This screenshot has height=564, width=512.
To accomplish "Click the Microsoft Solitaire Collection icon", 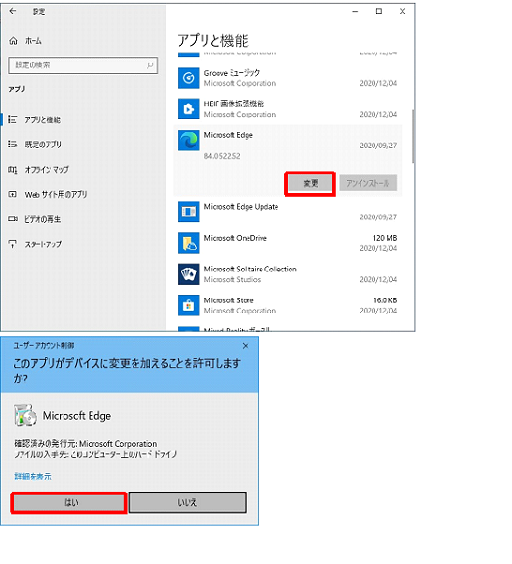I will pyautogui.click(x=189, y=274).
